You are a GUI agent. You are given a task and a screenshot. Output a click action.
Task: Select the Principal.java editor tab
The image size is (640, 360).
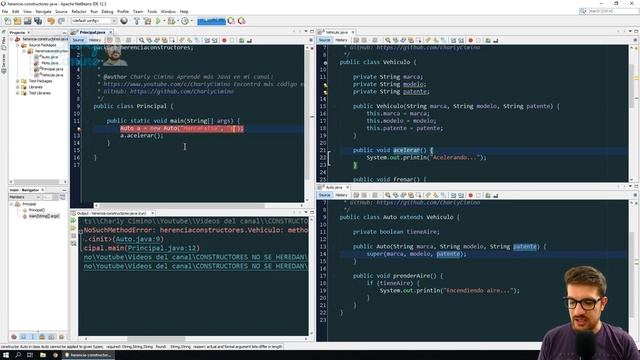(x=92, y=32)
